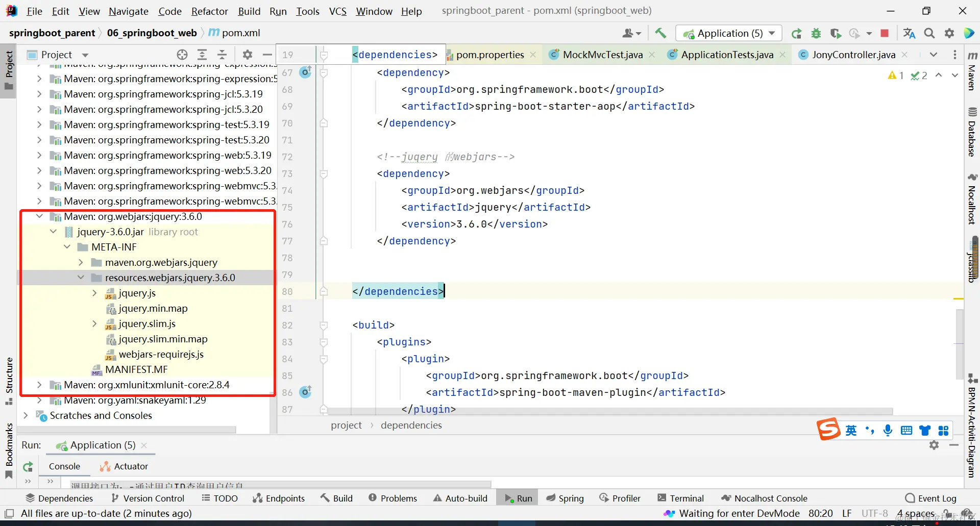This screenshot has height=526, width=980.
Task: Click Project tree horizontal scrollbar
Action: (128, 430)
